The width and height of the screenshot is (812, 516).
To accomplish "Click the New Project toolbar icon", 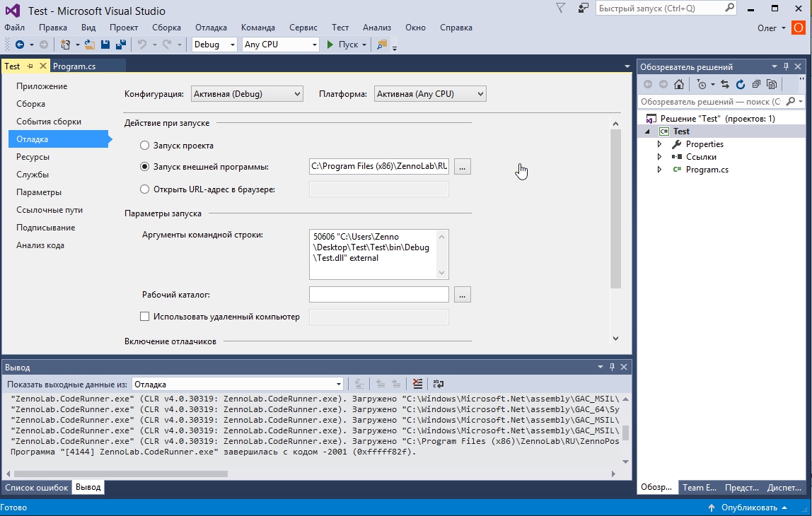I will 65,45.
